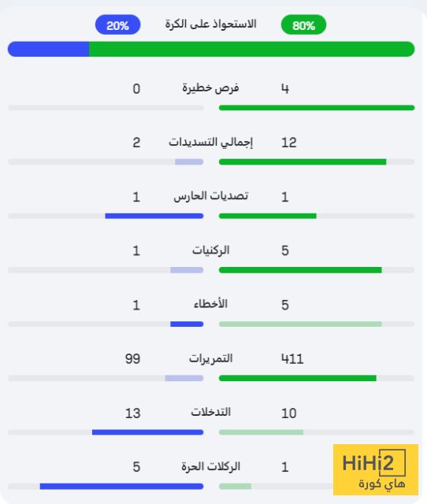Click the إجمالي التسديدات stat label

click(x=210, y=142)
